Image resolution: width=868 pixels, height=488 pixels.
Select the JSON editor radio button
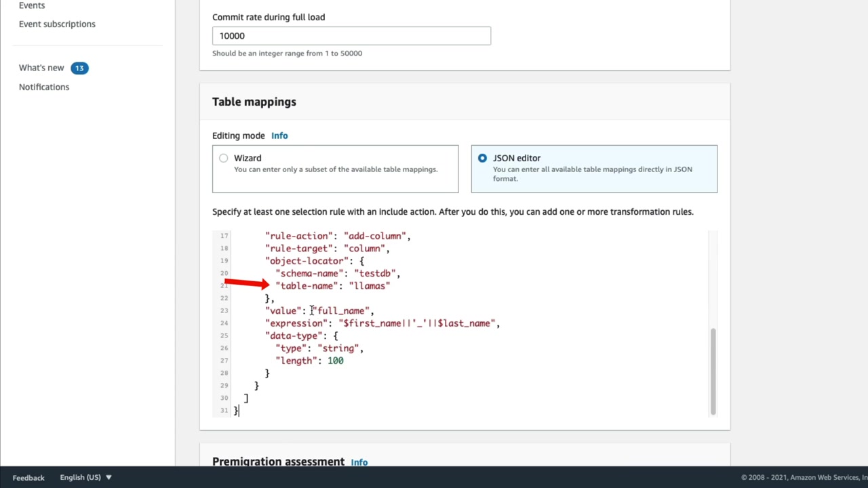click(x=482, y=158)
